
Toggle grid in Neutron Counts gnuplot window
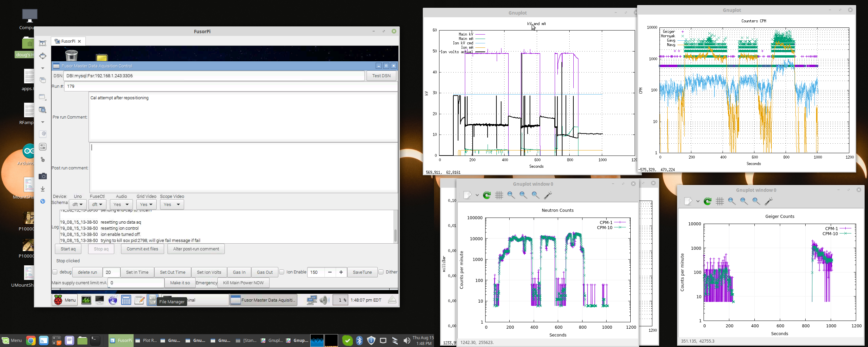pos(499,195)
